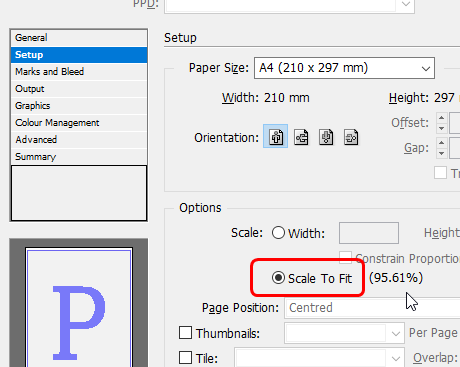
Task: Select landscape orientation icon
Action: 301,137
